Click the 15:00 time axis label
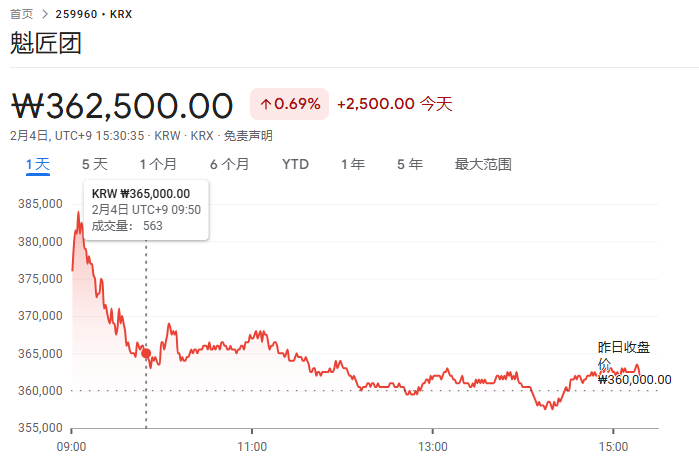This screenshot has height=462, width=699. click(613, 446)
